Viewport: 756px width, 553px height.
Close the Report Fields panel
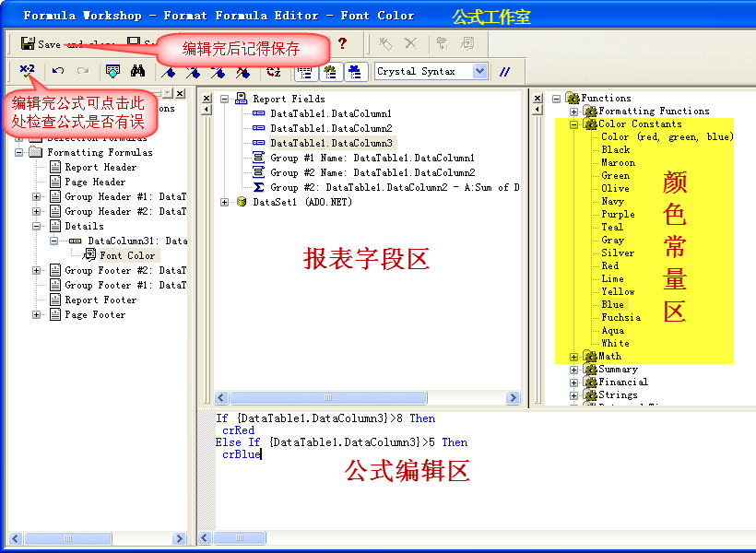207,98
